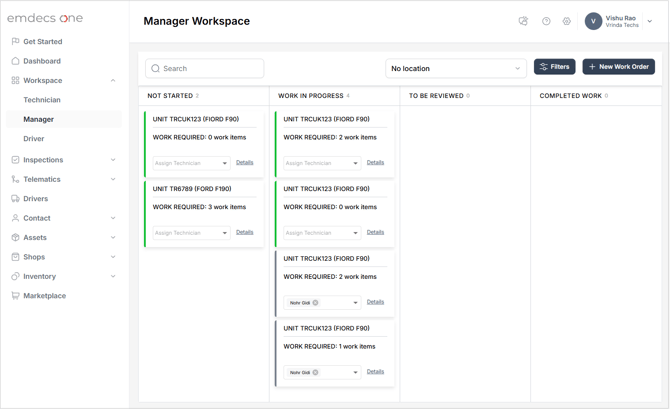Click the NOT STARTED column header
Screen dimensions: 670x409
[x=170, y=96]
